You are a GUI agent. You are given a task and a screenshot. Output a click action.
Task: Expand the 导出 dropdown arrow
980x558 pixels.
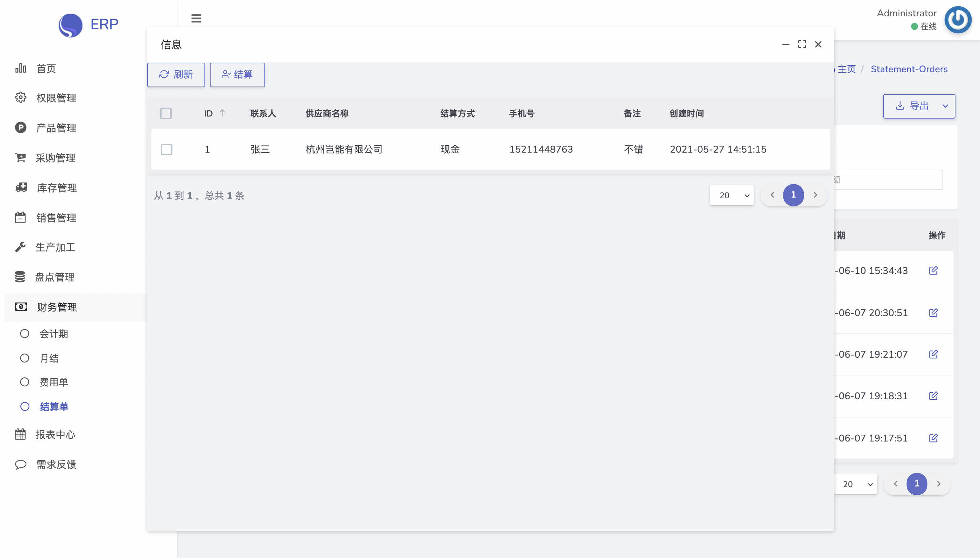pyautogui.click(x=945, y=106)
